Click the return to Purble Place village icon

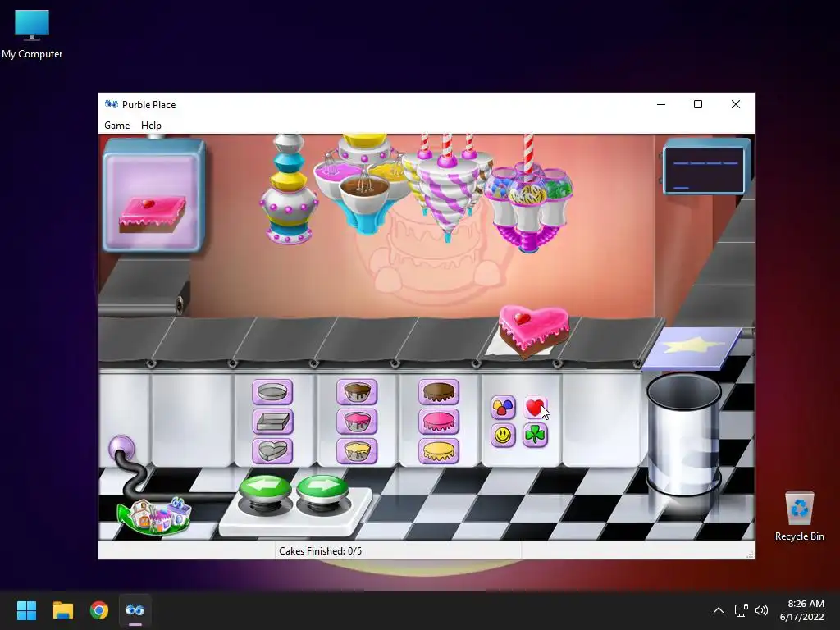[154, 517]
